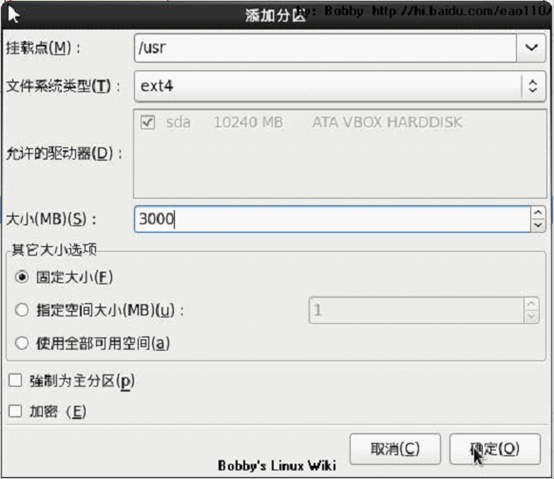
Task: Click the 确定(O) OK button
Action: (495, 449)
